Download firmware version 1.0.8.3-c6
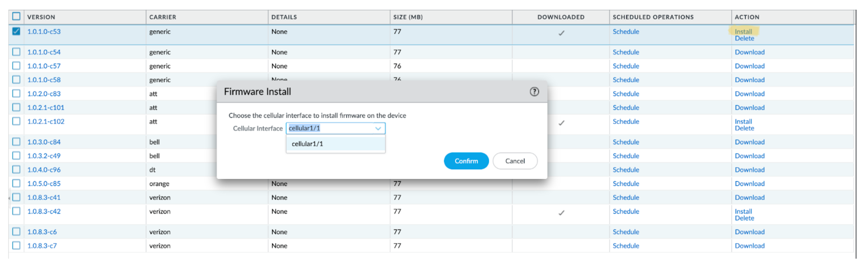868x279 pixels. click(x=749, y=232)
